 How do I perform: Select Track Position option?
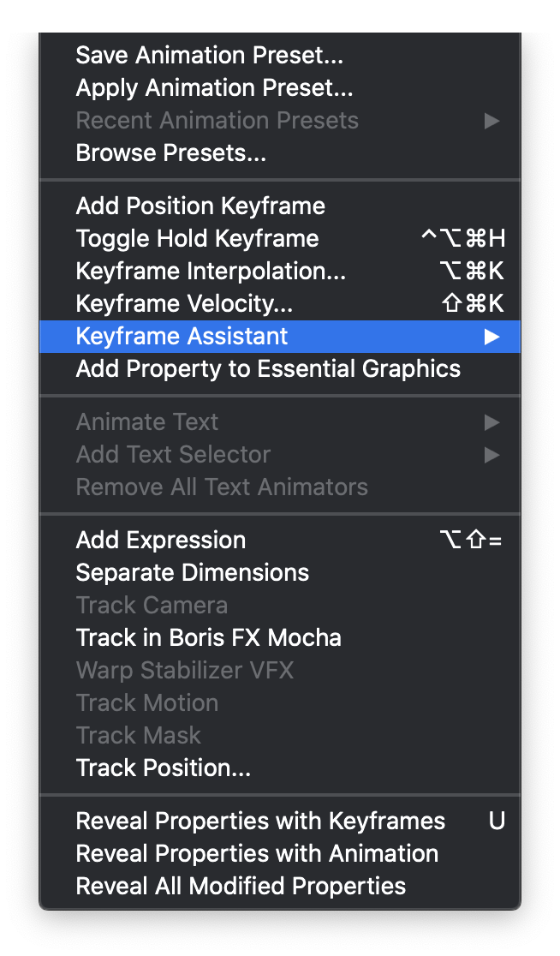pos(163,768)
